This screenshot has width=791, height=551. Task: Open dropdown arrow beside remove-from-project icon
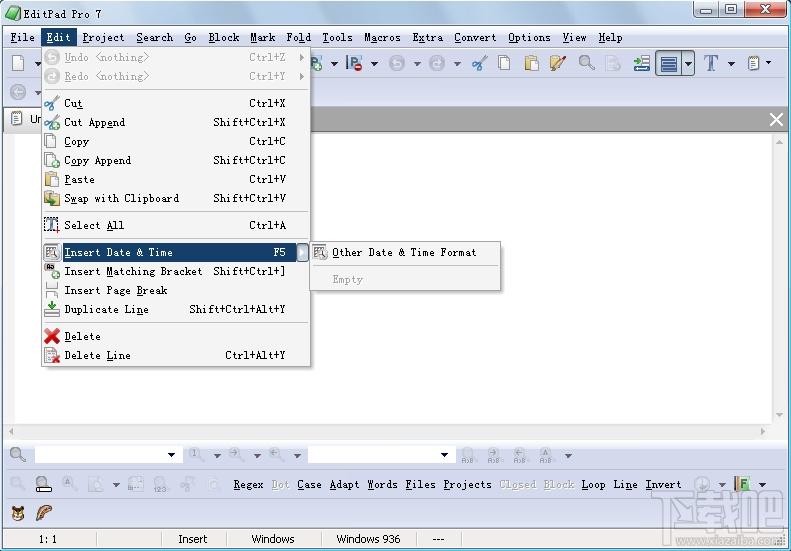[x=374, y=64]
